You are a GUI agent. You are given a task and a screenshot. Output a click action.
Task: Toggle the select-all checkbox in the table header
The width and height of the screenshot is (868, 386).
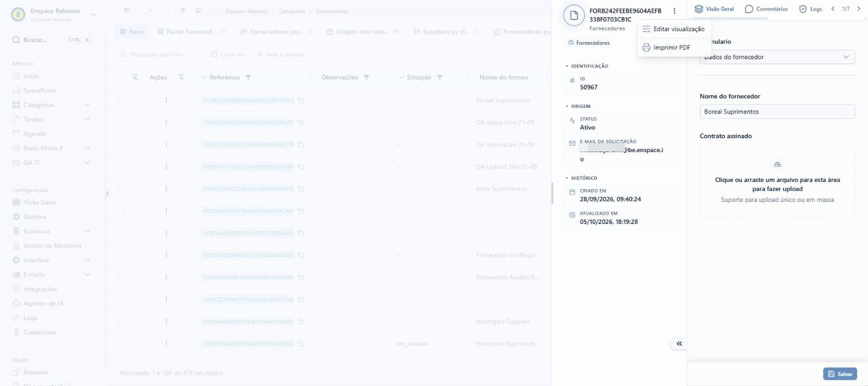[x=121, y=77]
